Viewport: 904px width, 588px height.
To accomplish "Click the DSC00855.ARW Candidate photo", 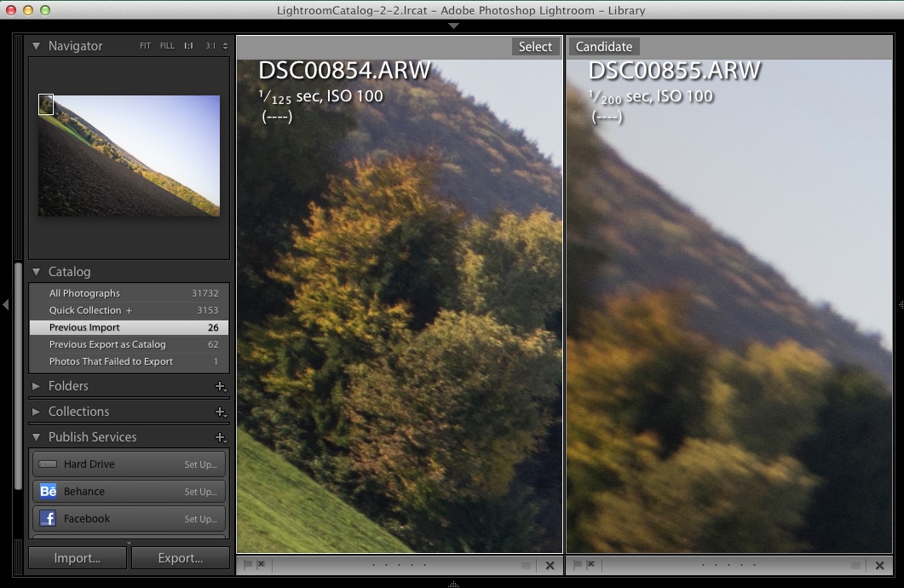I will click(729, 306).
